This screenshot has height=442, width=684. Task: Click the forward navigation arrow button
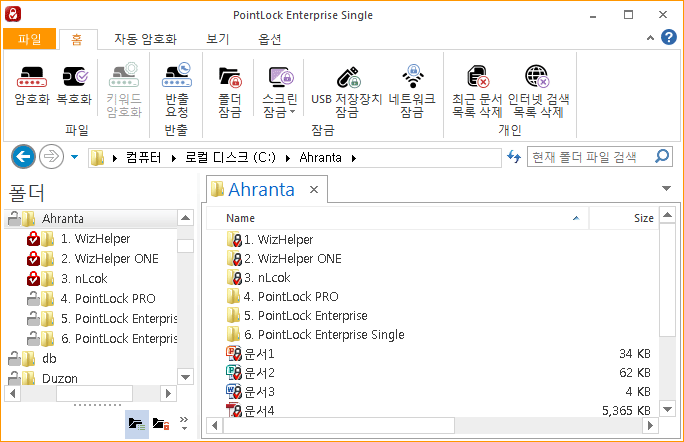pos(51,156)
